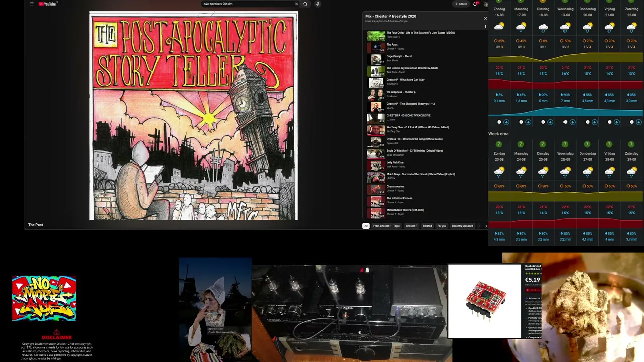Click in the YouTube search input field
644x362 pixels.
coord(247,4)
